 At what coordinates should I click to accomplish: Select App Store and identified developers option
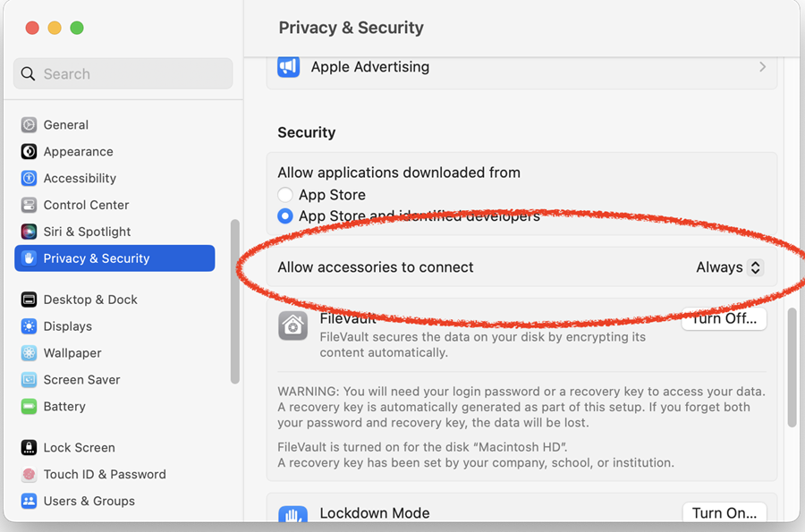pos(285,216)
